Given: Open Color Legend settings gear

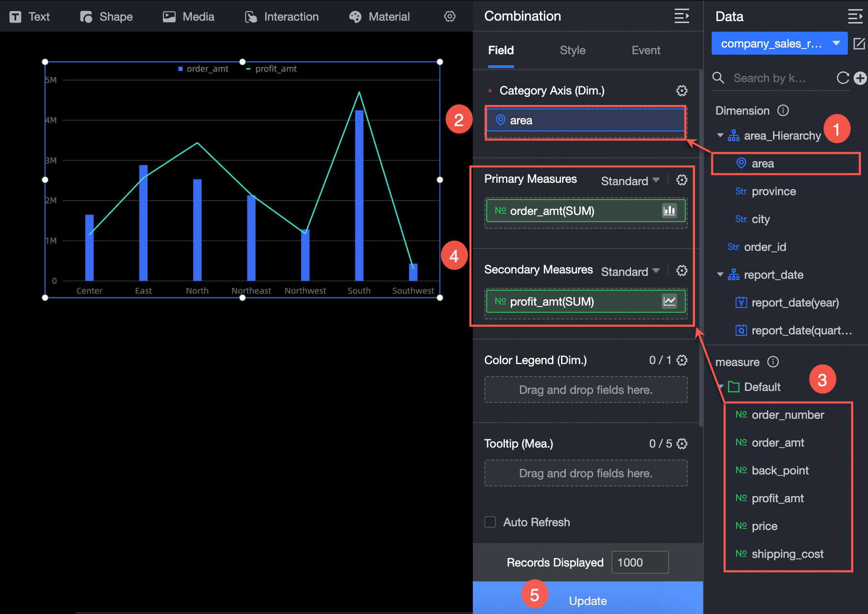Looking at the screenshot, I should [x=682, y=360].
